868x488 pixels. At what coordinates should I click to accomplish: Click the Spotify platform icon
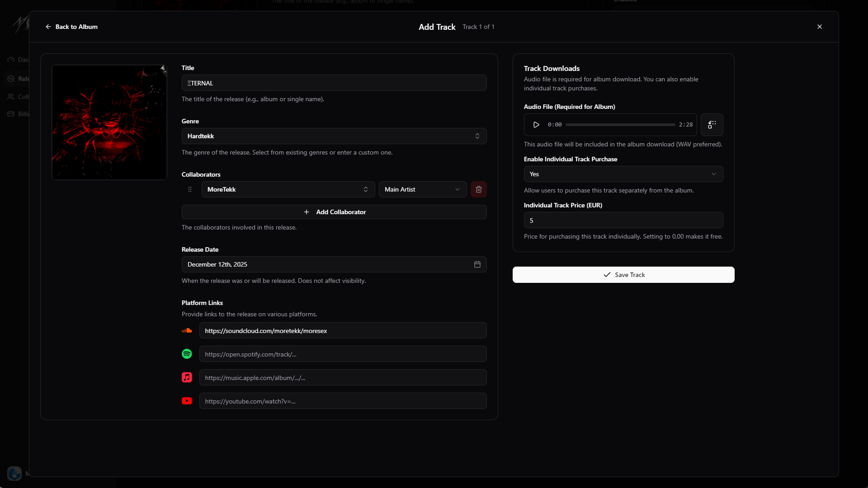pos(187,354)
